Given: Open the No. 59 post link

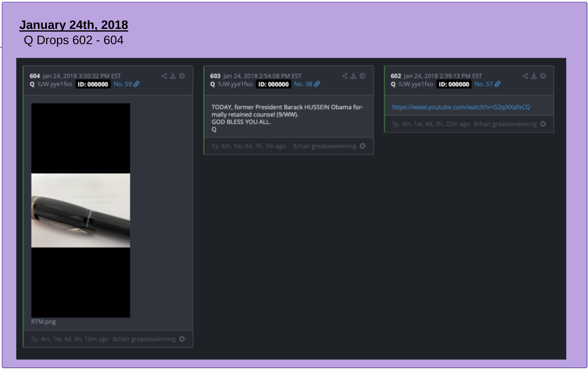Looking at the screenshot, I should [x=126, y=84].
